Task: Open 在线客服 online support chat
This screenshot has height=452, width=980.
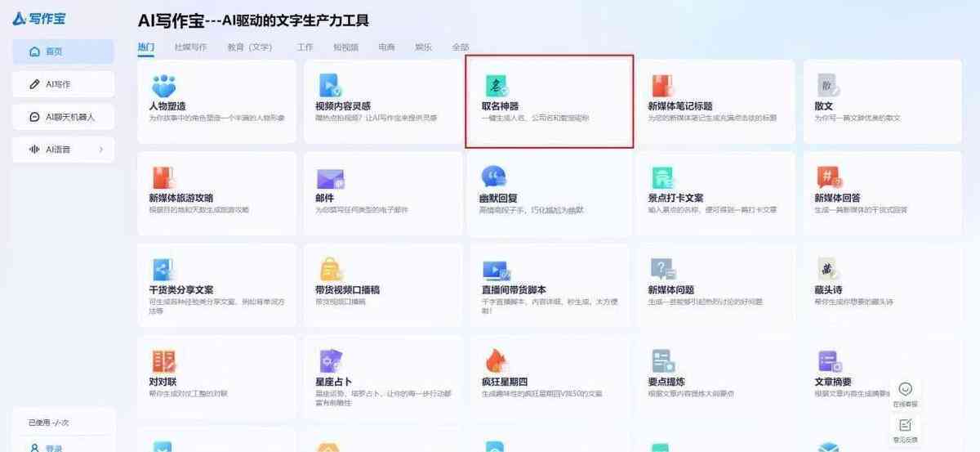Action: pos(905,393)
